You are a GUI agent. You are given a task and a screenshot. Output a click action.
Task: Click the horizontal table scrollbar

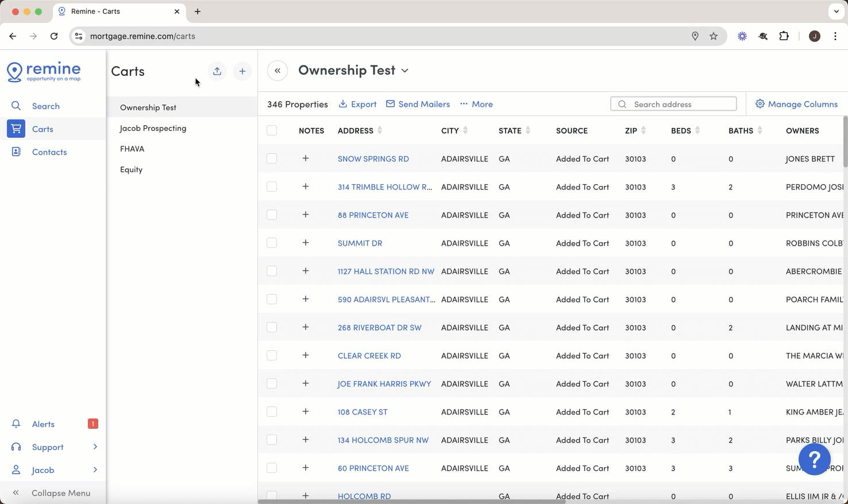(x=411, y=502)
